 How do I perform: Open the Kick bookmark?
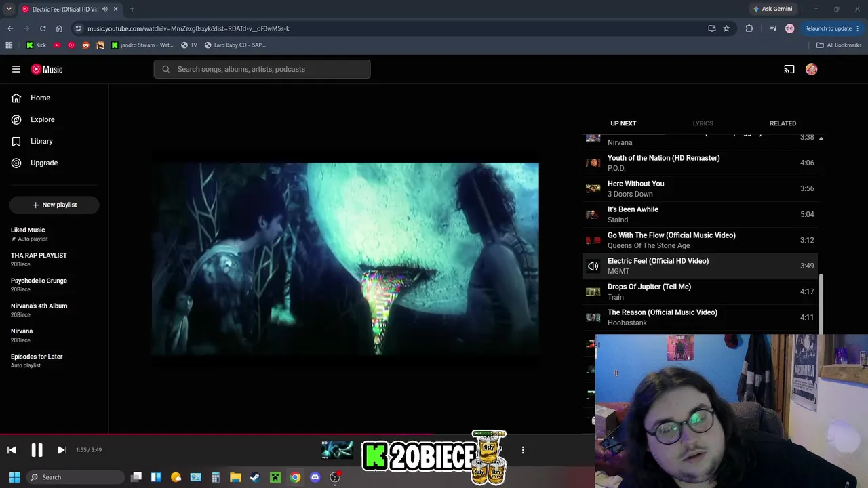point(36,45)
